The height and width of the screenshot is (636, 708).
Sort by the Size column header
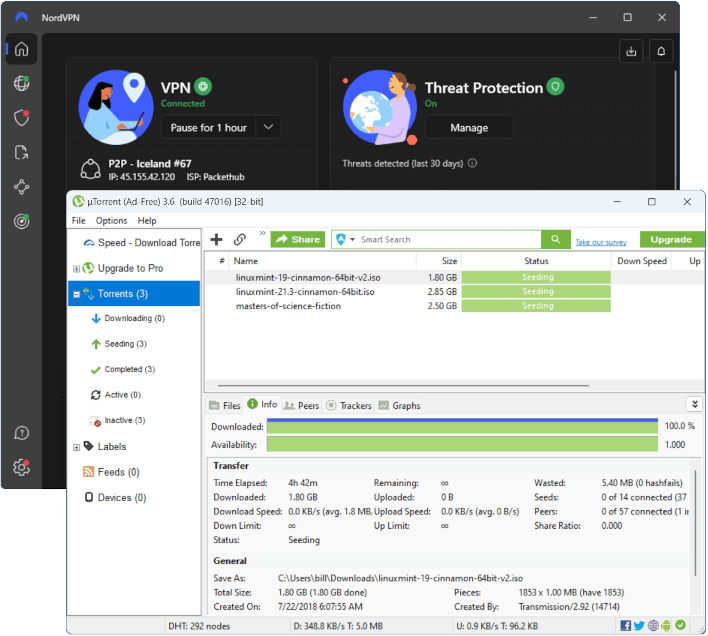coord(438,261)
